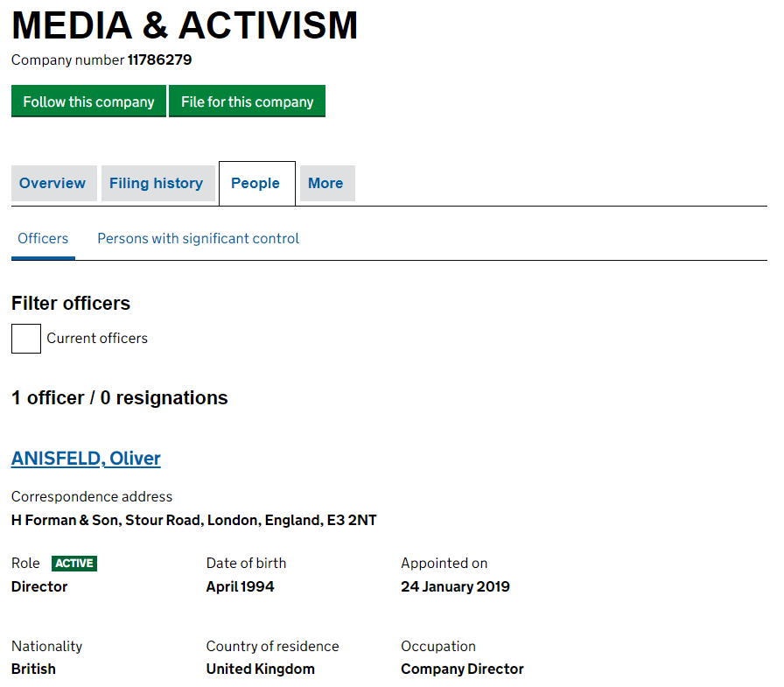Select the Director role label
The image size is (784, 687).
point(38,586)
